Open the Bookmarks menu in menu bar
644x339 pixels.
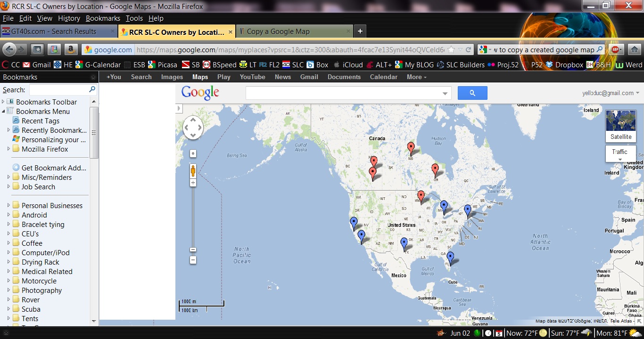[103, 18]
